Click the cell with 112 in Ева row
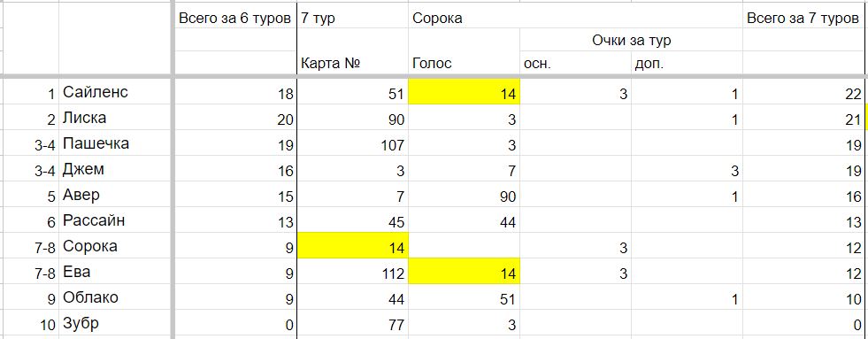Viewport: 868px width, 339px height. 353,272
